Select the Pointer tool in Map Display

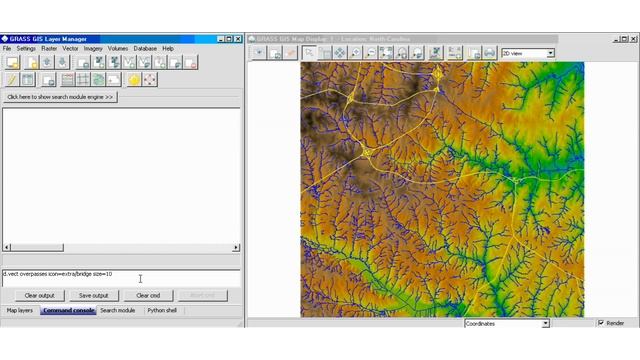coord(309,53)
